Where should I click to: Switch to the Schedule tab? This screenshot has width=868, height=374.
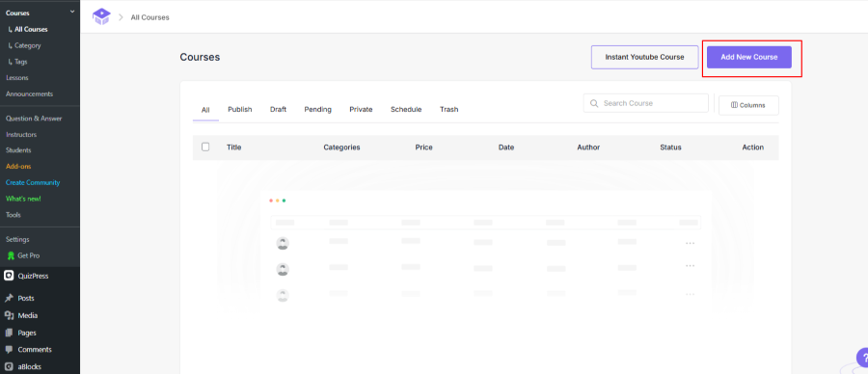[x=406, y=110]
